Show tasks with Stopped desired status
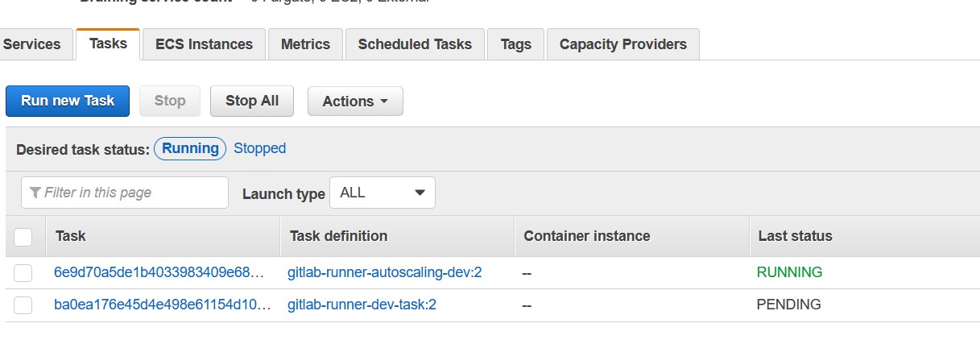The height and width of the screenshot is (340, 980). point(259,148)
